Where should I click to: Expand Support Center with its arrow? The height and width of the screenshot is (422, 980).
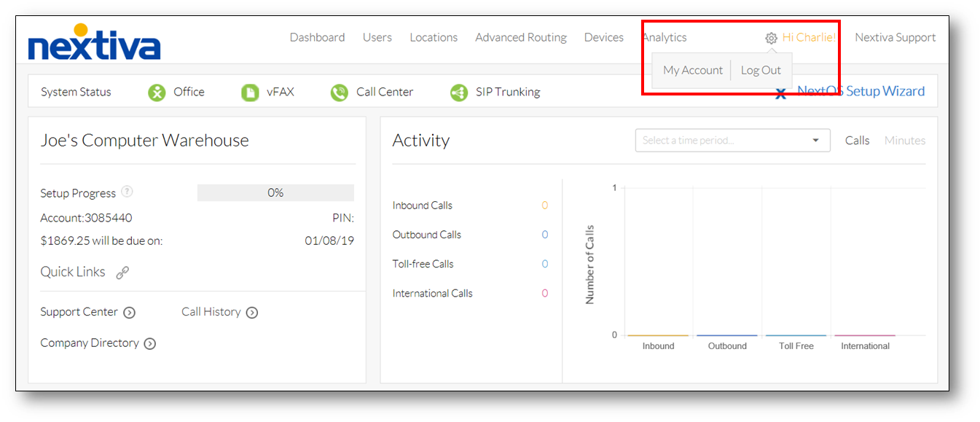click(x=130, y=312)
